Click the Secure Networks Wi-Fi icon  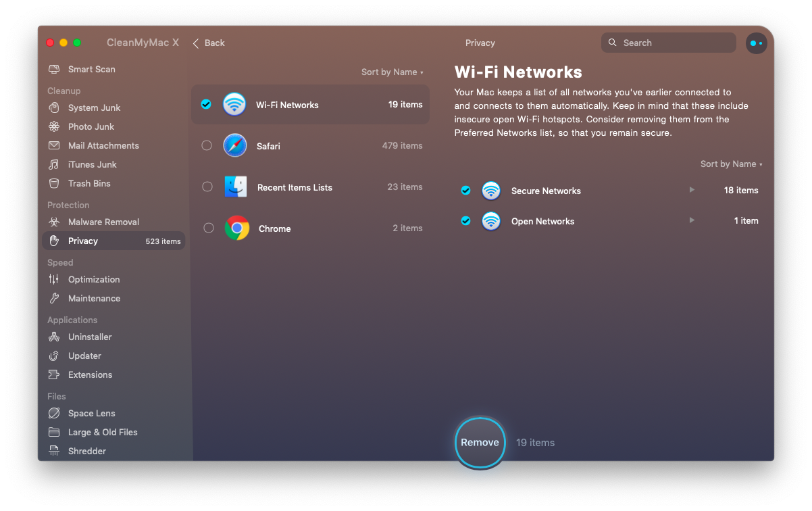[491, 191]
